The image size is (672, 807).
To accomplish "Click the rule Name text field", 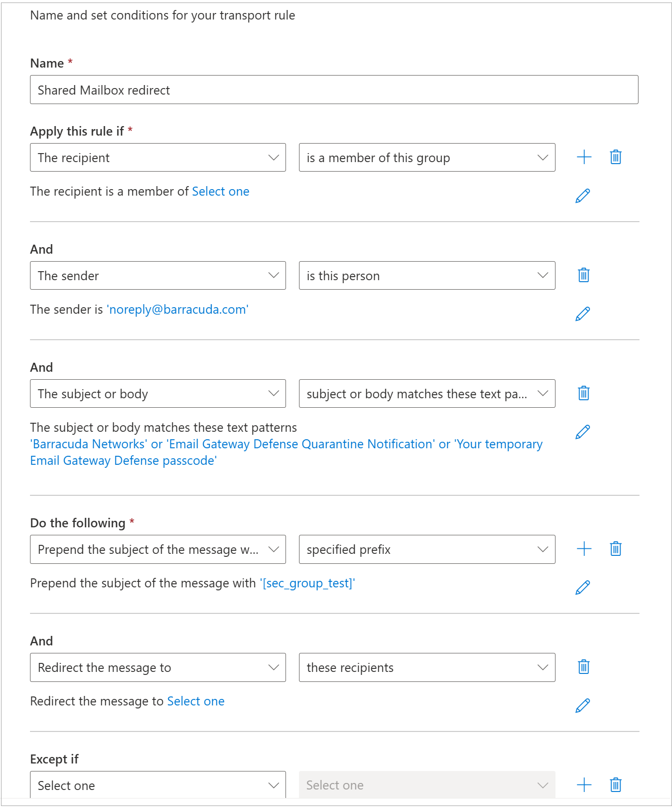I will 333,90.
